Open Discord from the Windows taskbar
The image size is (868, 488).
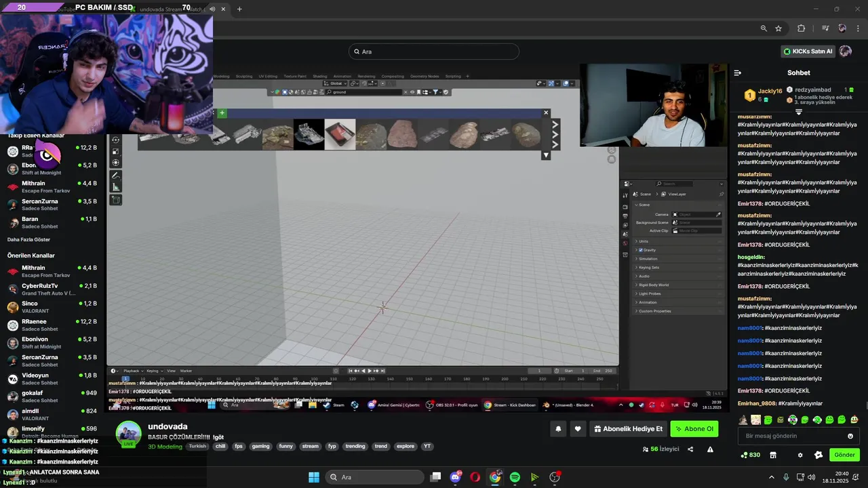(x=456, y=477)
